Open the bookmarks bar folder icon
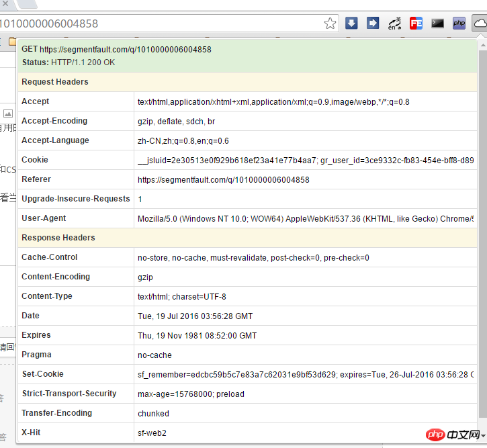Screen dimensions: 487x448 coord(12,41)
